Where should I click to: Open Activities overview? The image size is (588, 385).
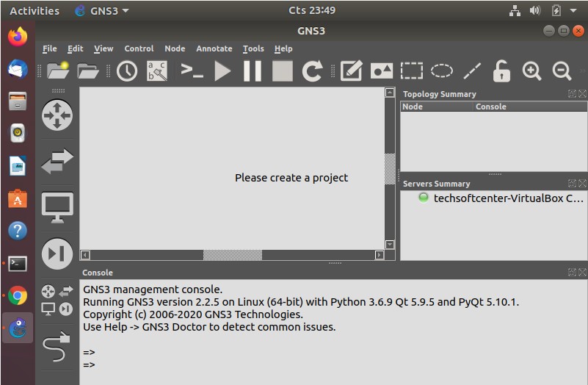point(35,11)
